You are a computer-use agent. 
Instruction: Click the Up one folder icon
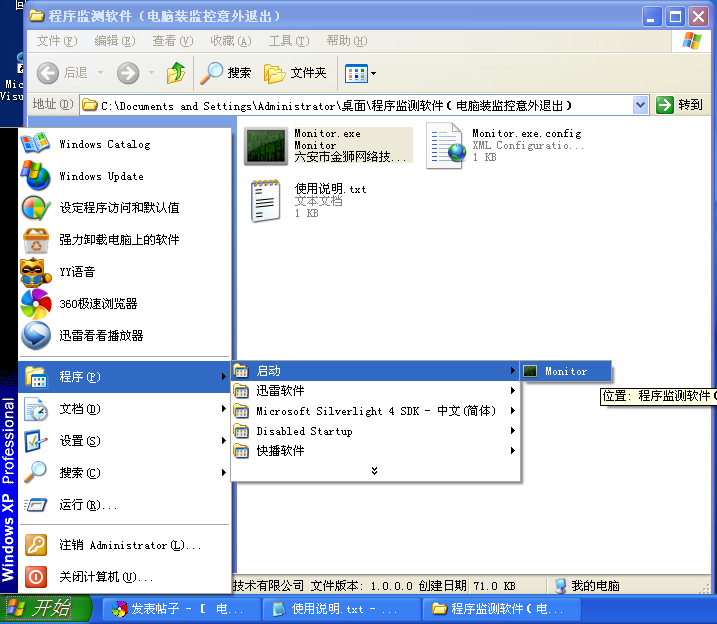click(x=176, y=73)
